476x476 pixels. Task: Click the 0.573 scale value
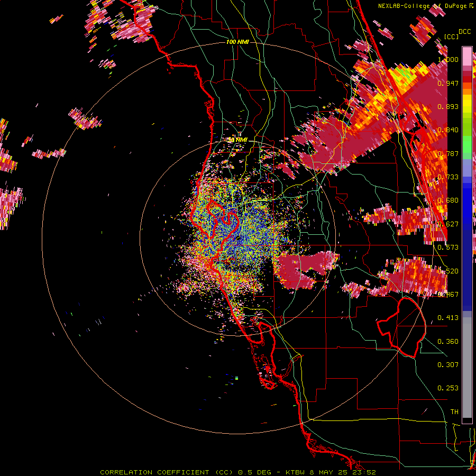pos(448,248)
